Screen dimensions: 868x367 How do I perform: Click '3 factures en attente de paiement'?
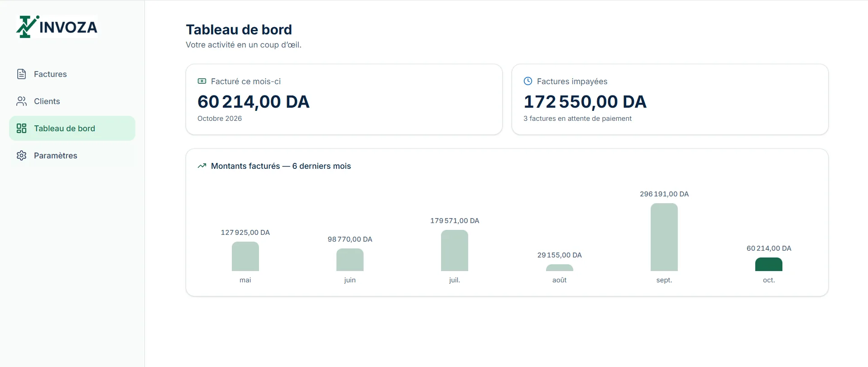pyautogui.click(x=577, y=119)
